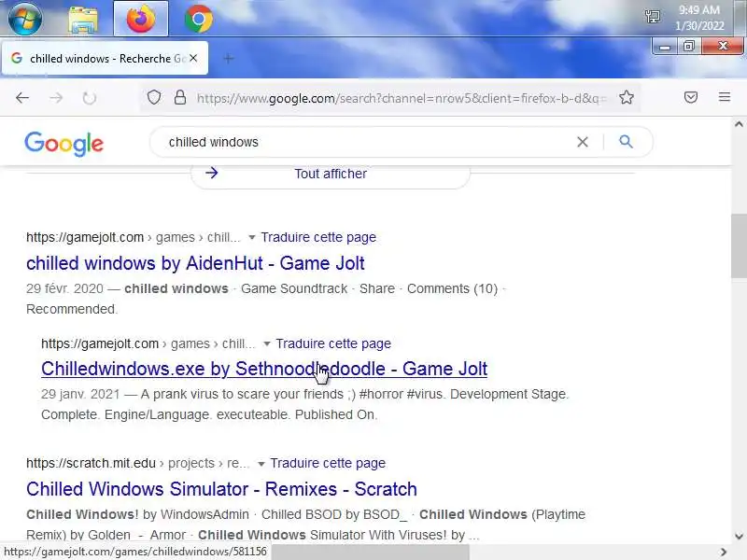Viewport: 747px width, 560px height.
Task: Click the padlock site security icon
Action: (x=179, y=98)
